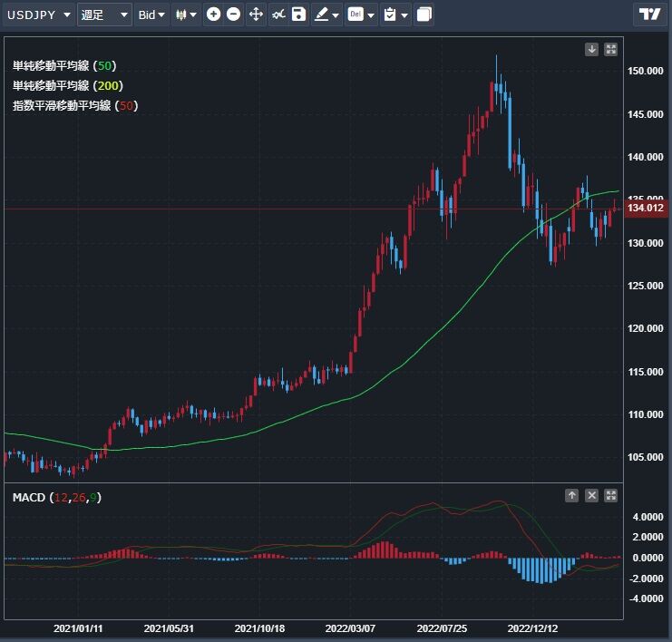Zoom in with the plus icon
Screen dimensions: 672x642
[x=213, y=15]
